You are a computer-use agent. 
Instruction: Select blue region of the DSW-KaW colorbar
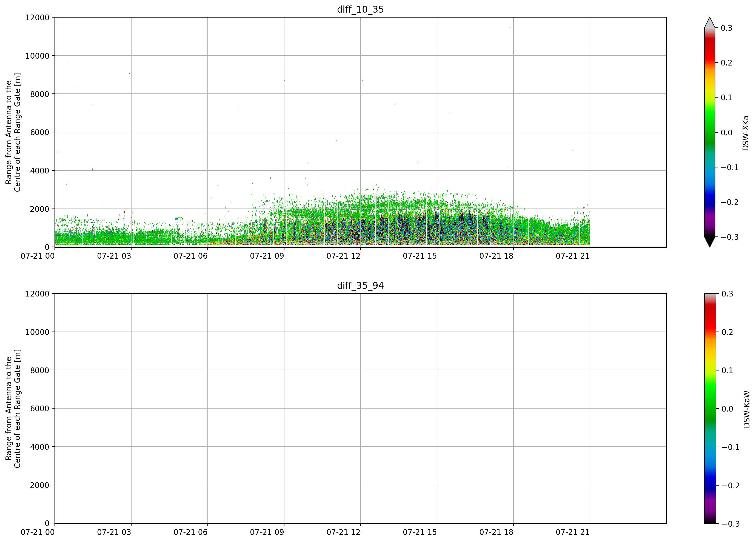pos(710,480)
